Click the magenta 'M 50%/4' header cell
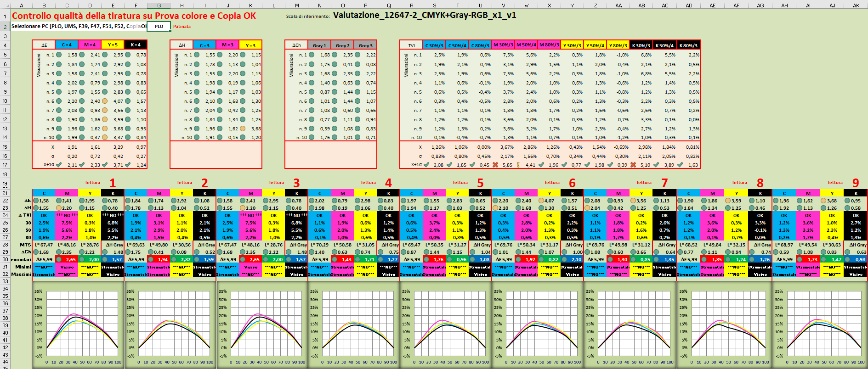Viewport: 868px width, 369px height. pyautogui.click(x=526, y=45)
